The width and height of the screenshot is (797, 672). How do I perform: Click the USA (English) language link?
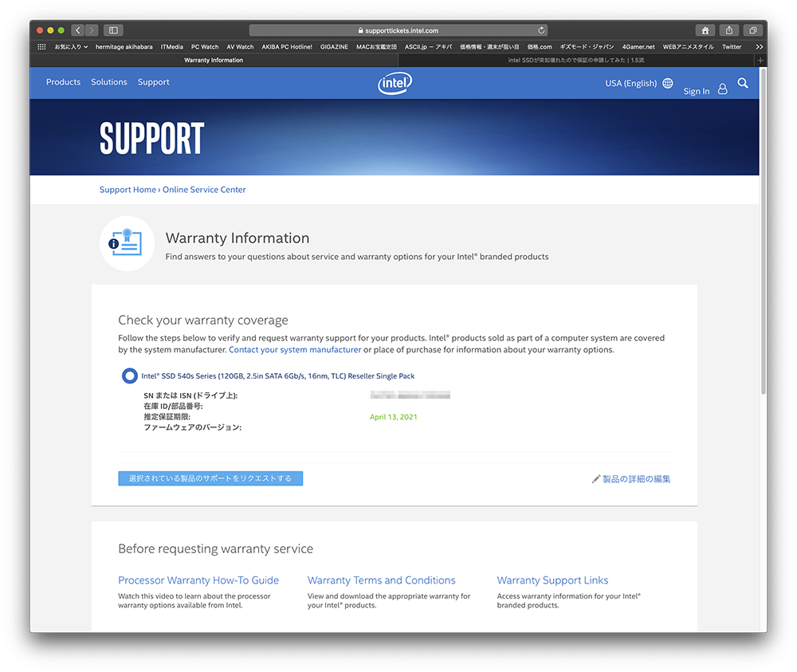coord(630,83)
